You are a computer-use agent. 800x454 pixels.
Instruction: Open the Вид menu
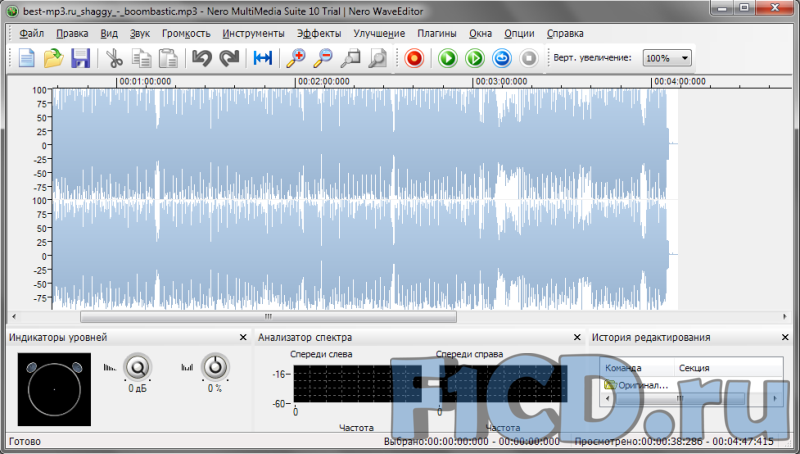pos(109,34)
